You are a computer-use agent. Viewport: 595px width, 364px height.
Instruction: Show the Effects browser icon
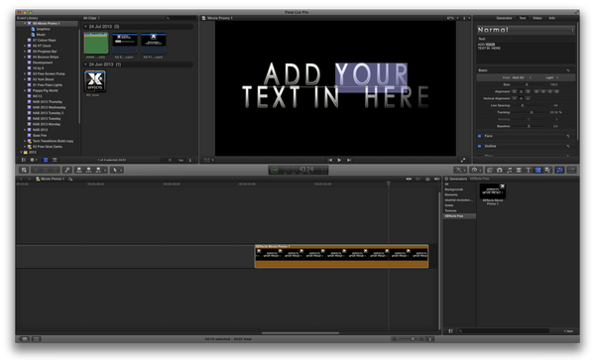pos(490,170)
